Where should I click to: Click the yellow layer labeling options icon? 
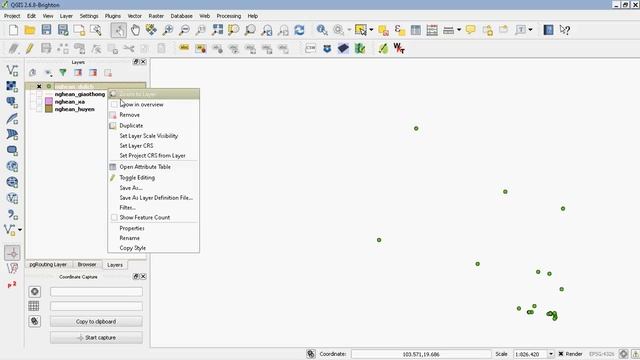(x=184, y=49)
